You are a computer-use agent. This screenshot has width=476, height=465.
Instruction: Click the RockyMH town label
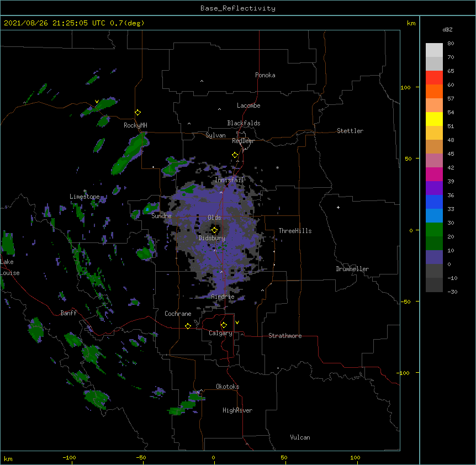[135, 125]
